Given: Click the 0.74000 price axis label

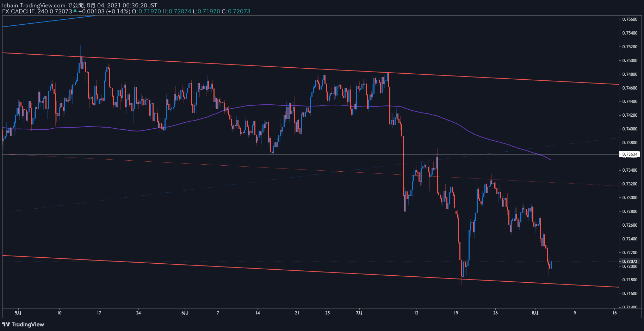Looking at the screenshot, I should click(x=630, y=129).
